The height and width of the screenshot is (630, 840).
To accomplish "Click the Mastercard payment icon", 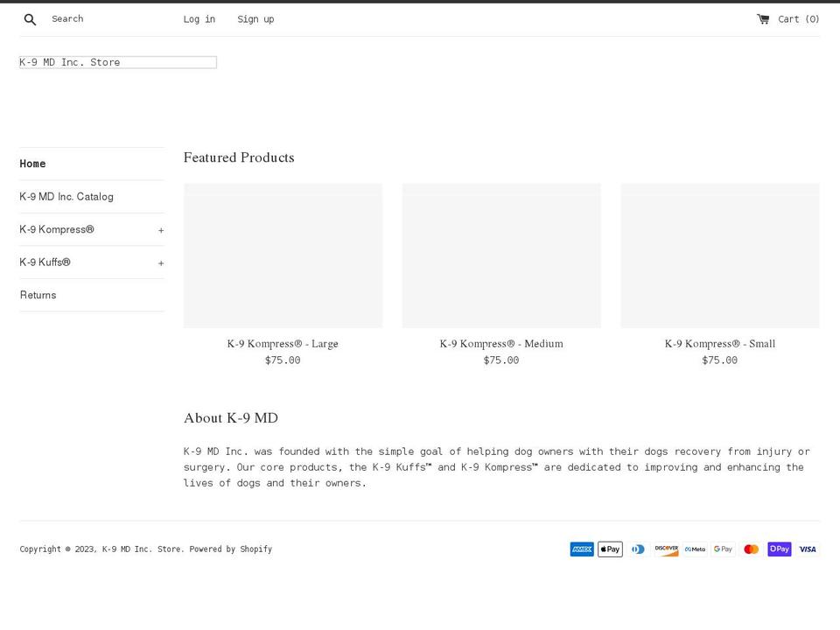I will pyautogui.click(x=751, y=549).
